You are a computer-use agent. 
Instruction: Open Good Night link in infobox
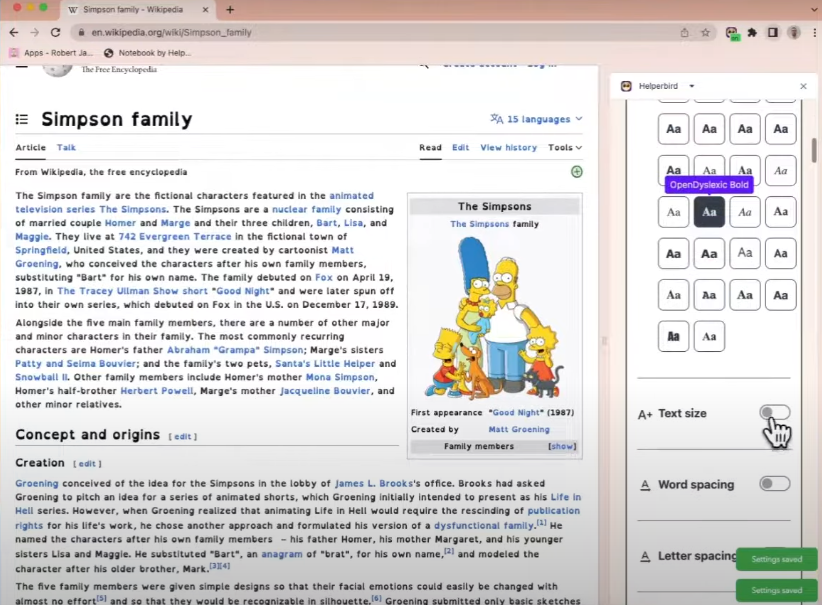(516, 413)
